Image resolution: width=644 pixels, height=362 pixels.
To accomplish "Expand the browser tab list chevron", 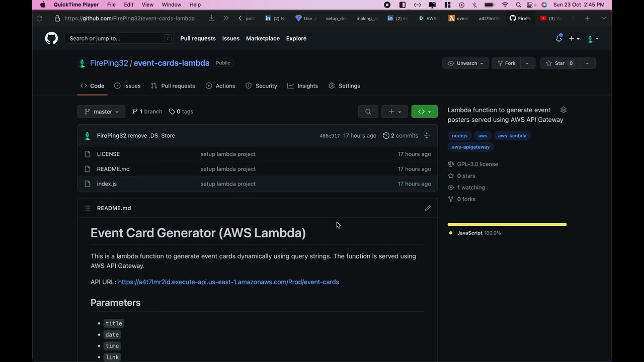I will point(604,18).
